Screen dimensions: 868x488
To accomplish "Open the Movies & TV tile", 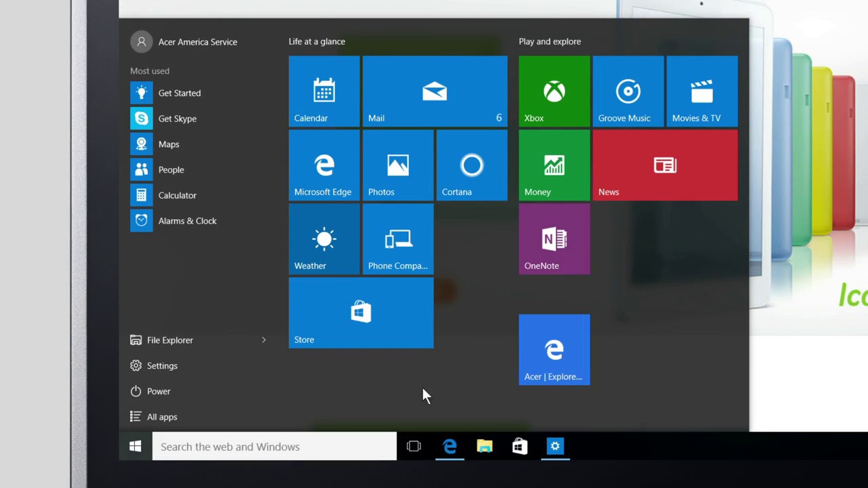I will (702, 91).
